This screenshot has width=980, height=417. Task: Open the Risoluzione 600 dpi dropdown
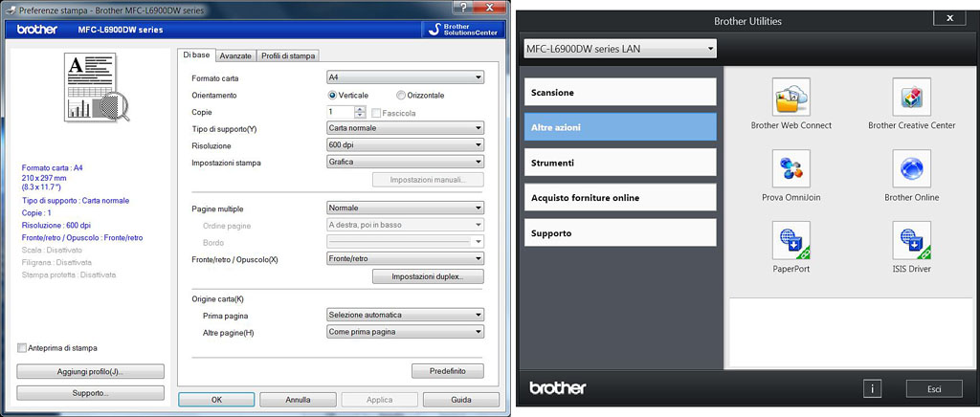point(404,145)
